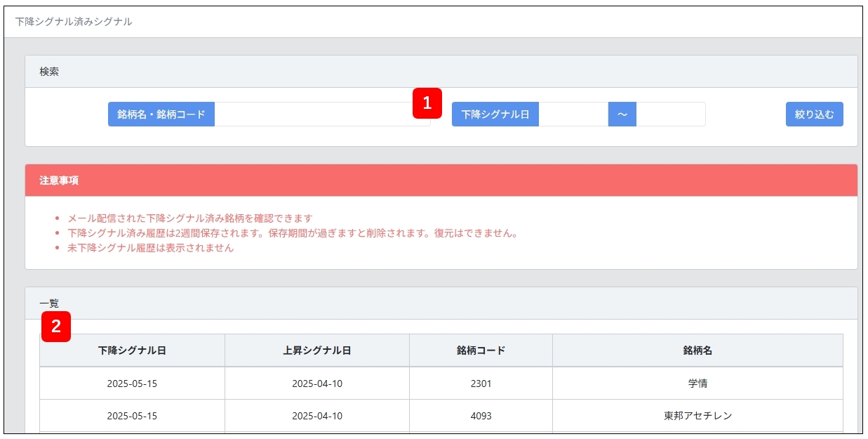Select the 学情 stock name cell
This screenshot has width=868, height=439.
pyautogui.click(x=697, y=384)
